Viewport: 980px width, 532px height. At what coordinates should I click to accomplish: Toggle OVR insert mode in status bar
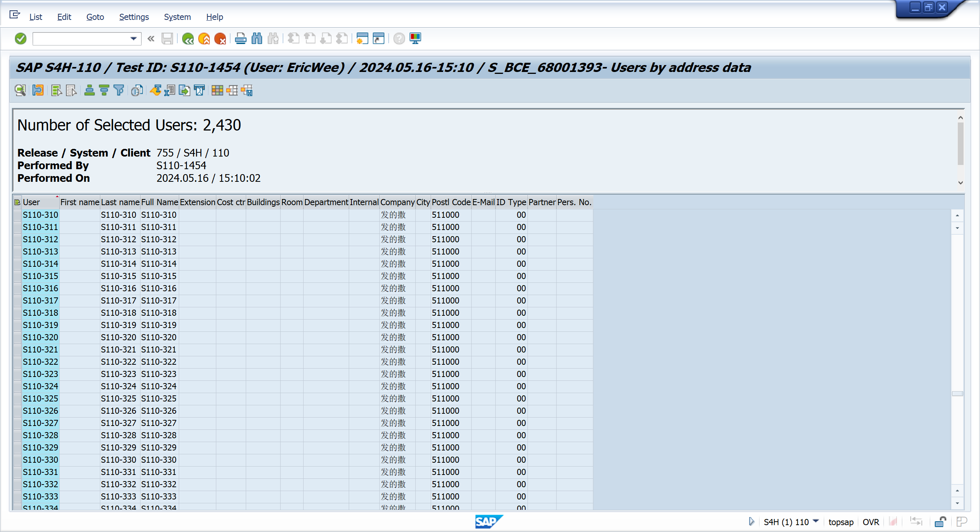point(871,522)
